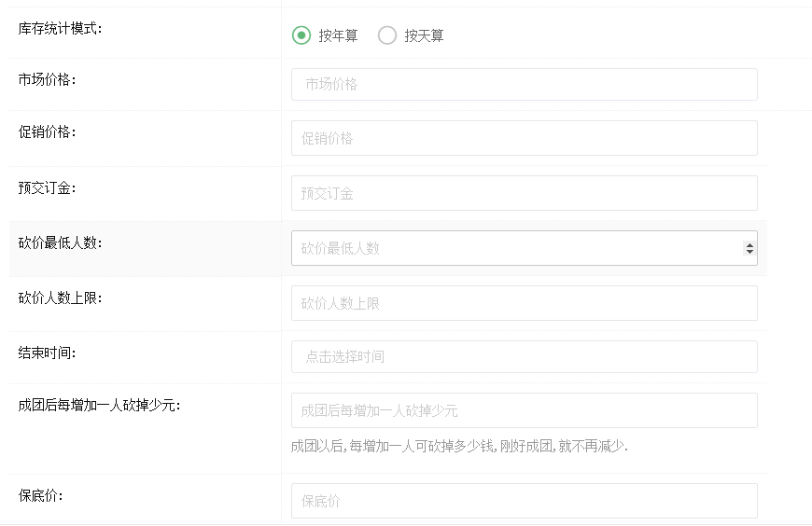The height and width of the screenshot is (526, 812).
Task: Focus the 保底价 input field
Action: pos(524,501)
